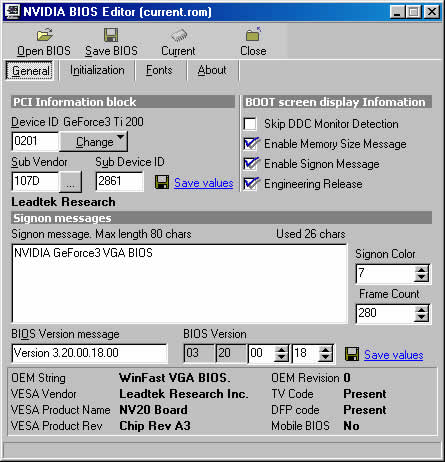Click the Device ID field showing 0201

35,141
